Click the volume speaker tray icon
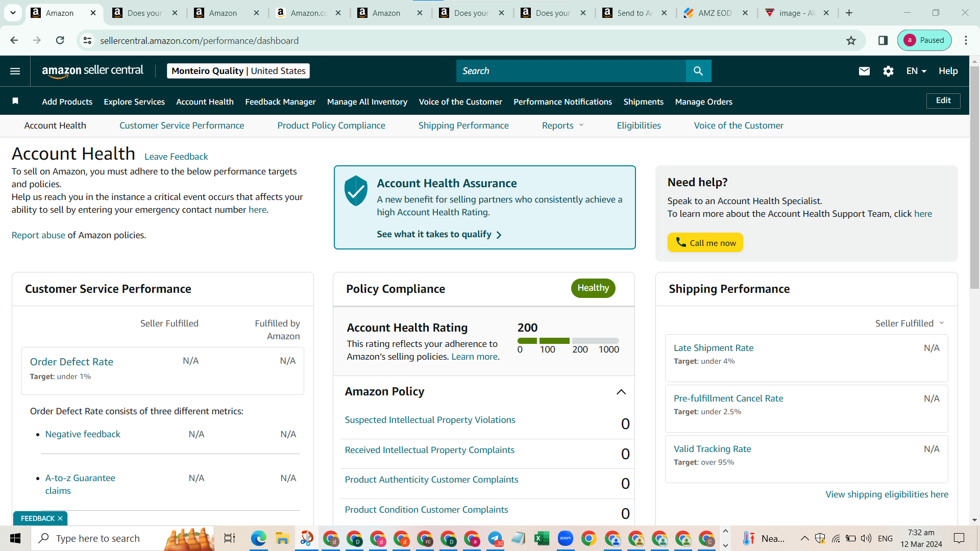This screenshot has width=980, height=551. (866, 538)
